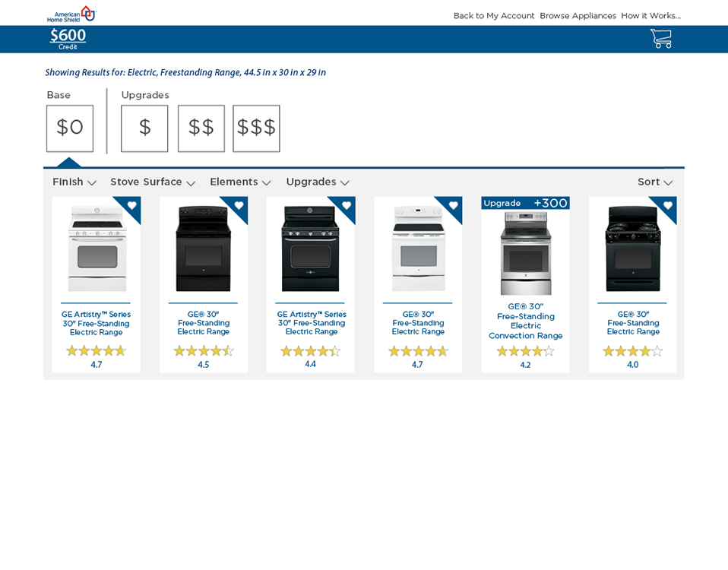Screen dimensions: 728x570
Task: Click star rating of 4.2 convection range
Action: coord(526,351)
